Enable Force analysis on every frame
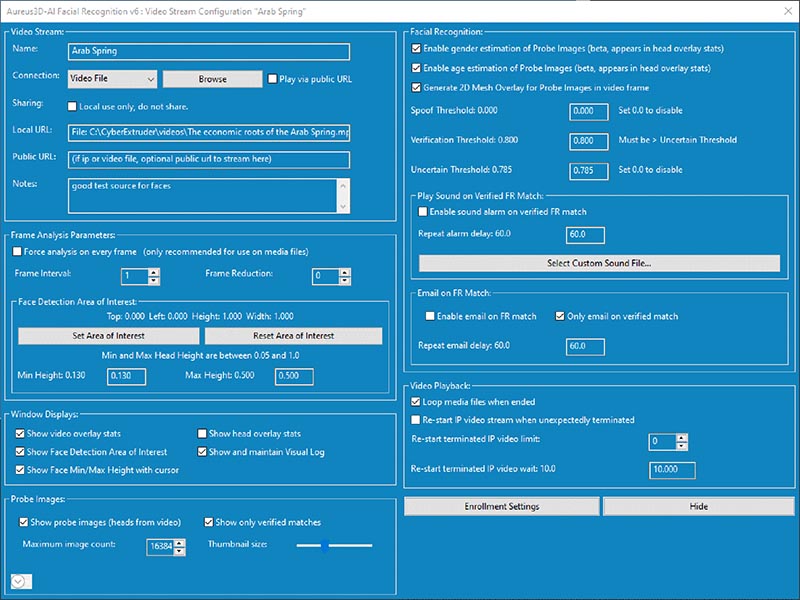This screenshot has height=600, width=800. pos(17,252)
